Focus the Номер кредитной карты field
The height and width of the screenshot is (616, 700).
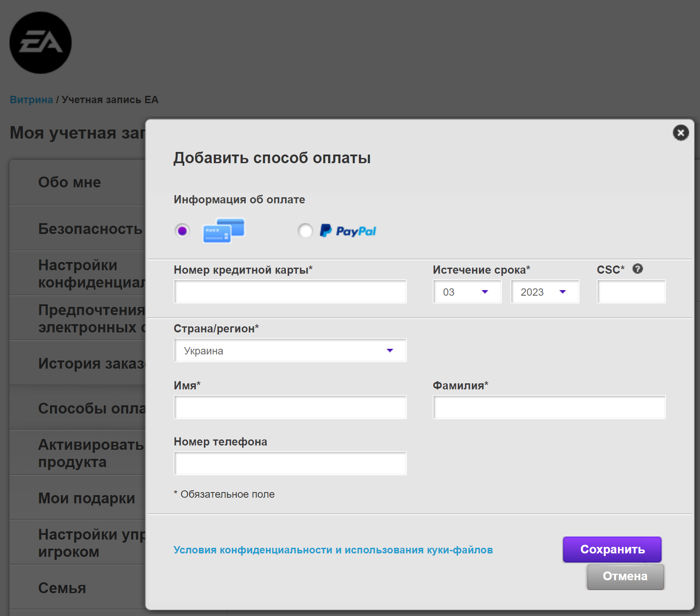290,292
